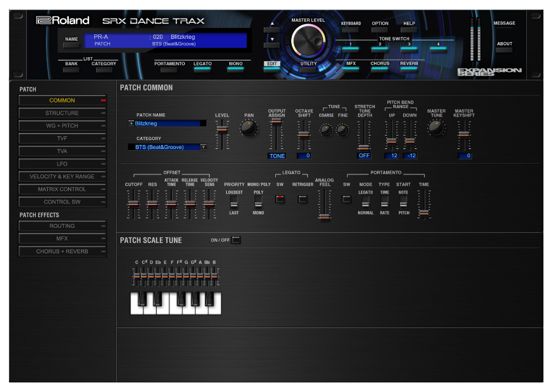553x392 pixels.
Task: Click the Name button
Action: point(71,45)
